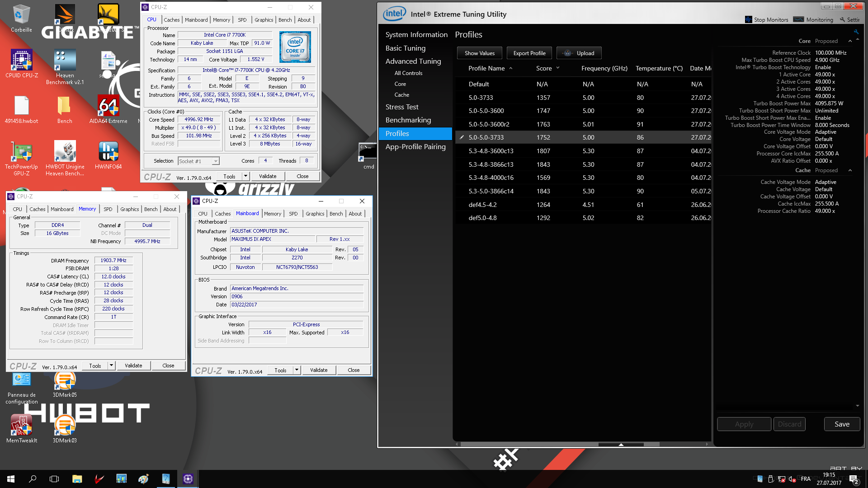Open the Monitoring graph view in XTU
This screenshot has width=868, height=488.
[x=813, y=19]
